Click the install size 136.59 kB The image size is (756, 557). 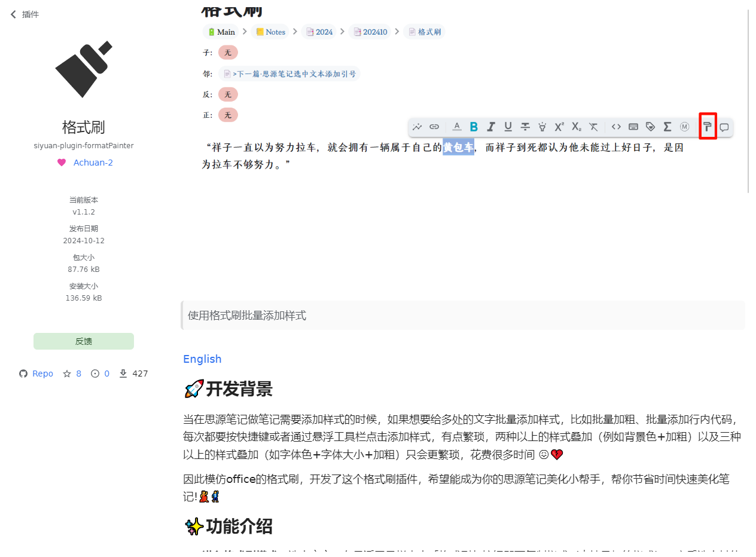[84, 298]
